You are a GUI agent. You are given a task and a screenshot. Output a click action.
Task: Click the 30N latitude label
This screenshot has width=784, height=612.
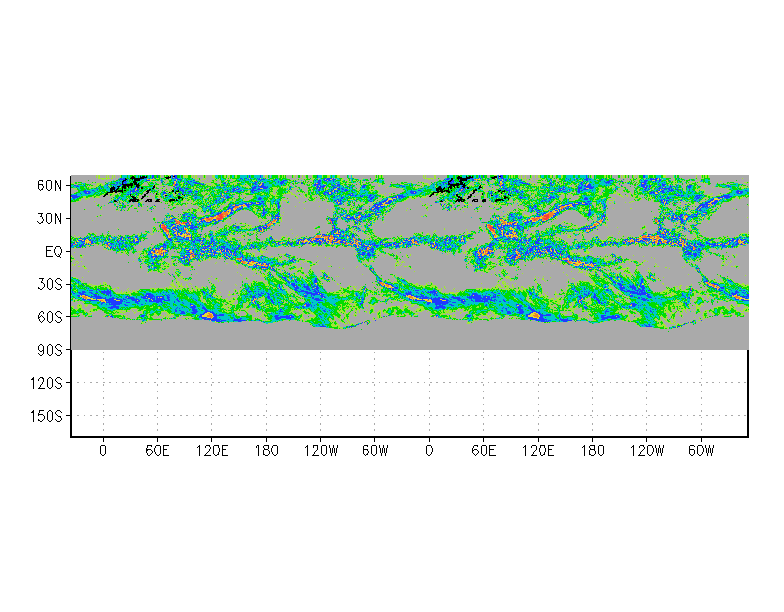(49, 218)
